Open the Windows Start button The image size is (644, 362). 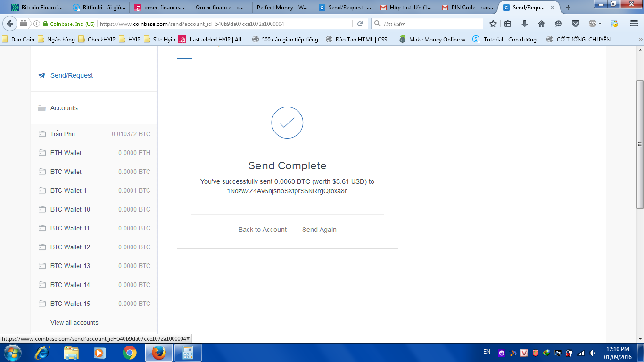click(x=12, y=353)
